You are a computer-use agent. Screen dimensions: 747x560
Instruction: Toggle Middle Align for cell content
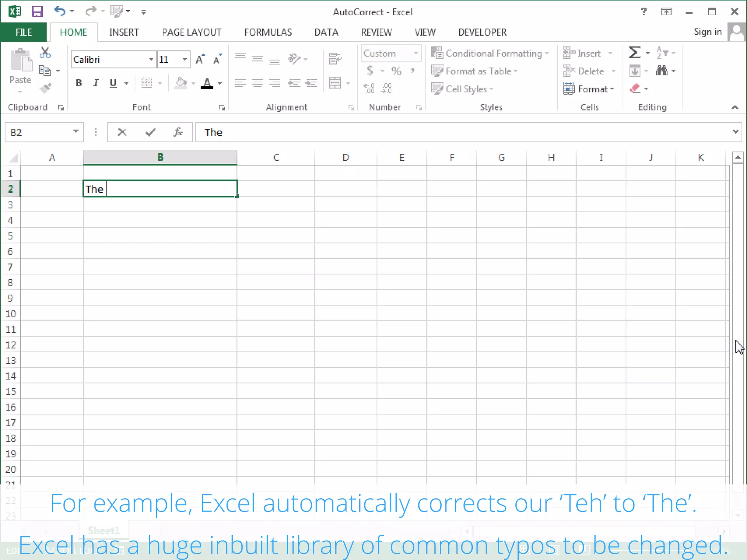[x=258, y=58]
